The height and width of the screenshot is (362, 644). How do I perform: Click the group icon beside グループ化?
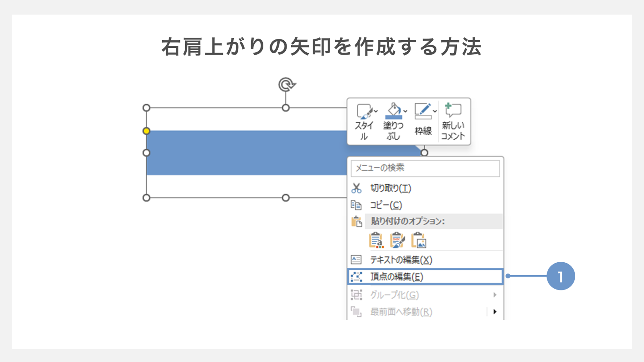click(x=356, y=295)
